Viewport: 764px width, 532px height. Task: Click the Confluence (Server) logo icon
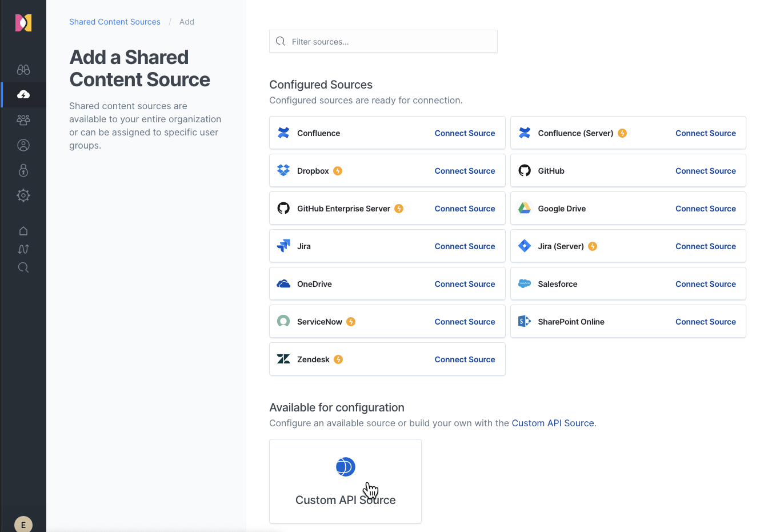coord(525,133)
